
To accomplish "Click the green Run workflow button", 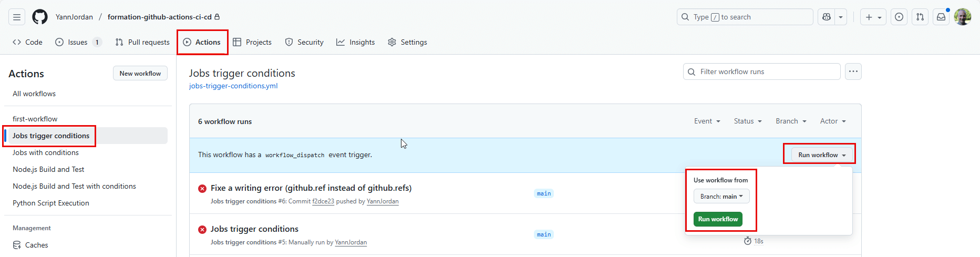I will click(718, 219).
